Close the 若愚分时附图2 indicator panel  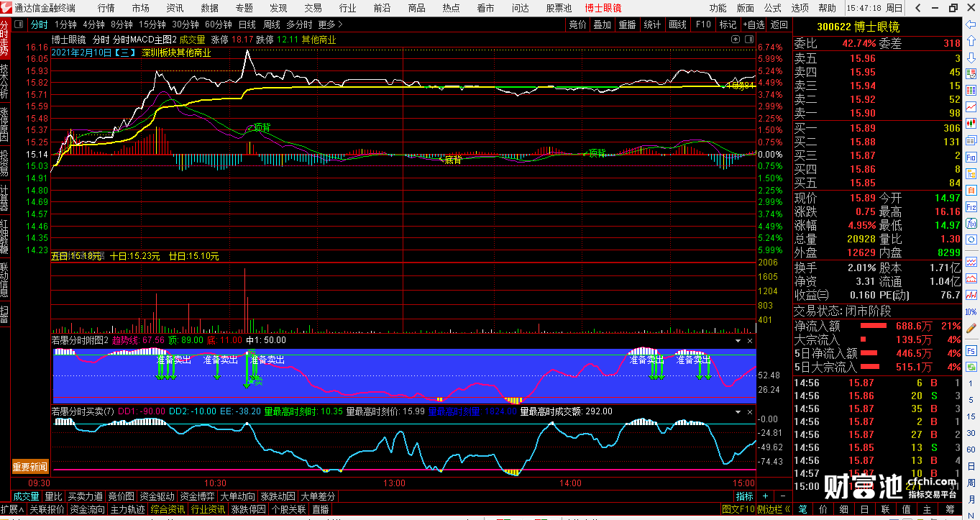point(750,340)
